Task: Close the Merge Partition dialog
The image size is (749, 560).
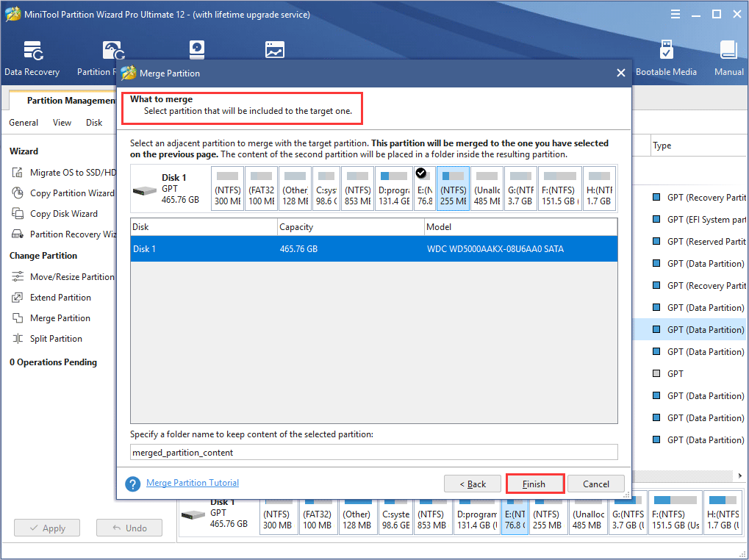Action: 621,73
